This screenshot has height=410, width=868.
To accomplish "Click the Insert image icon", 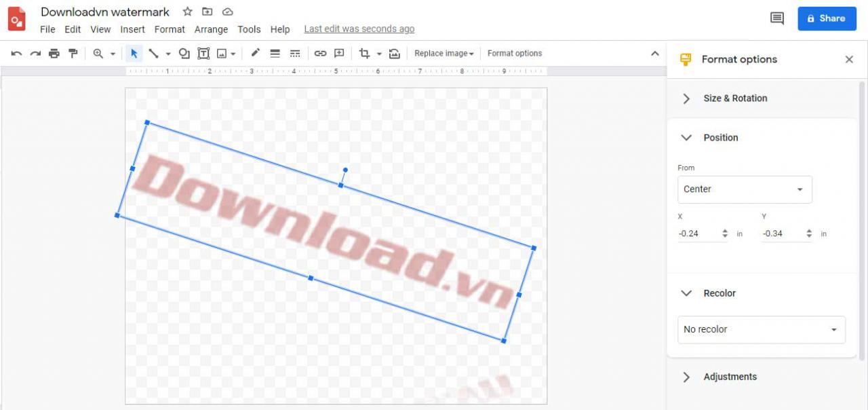I will click(222, 54).
